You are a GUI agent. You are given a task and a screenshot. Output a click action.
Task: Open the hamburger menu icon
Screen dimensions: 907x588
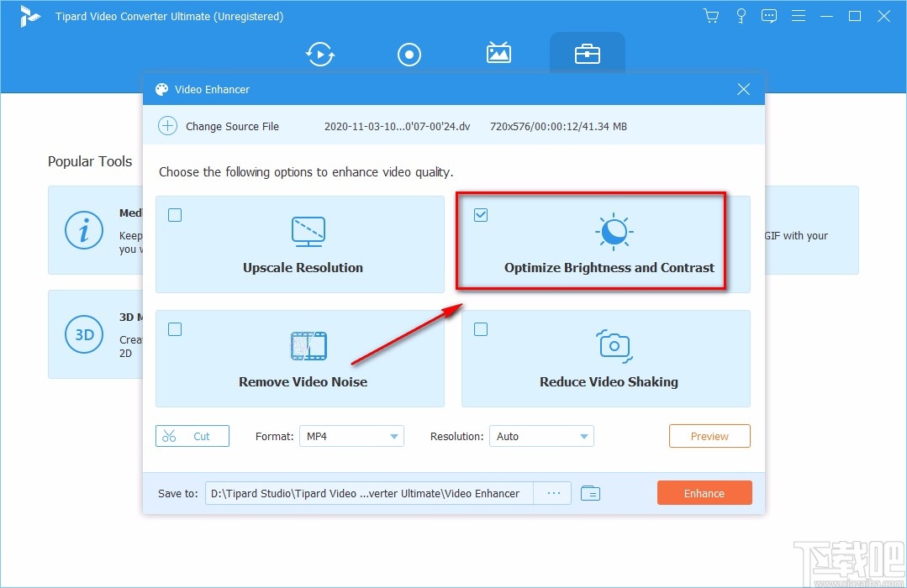799,16
